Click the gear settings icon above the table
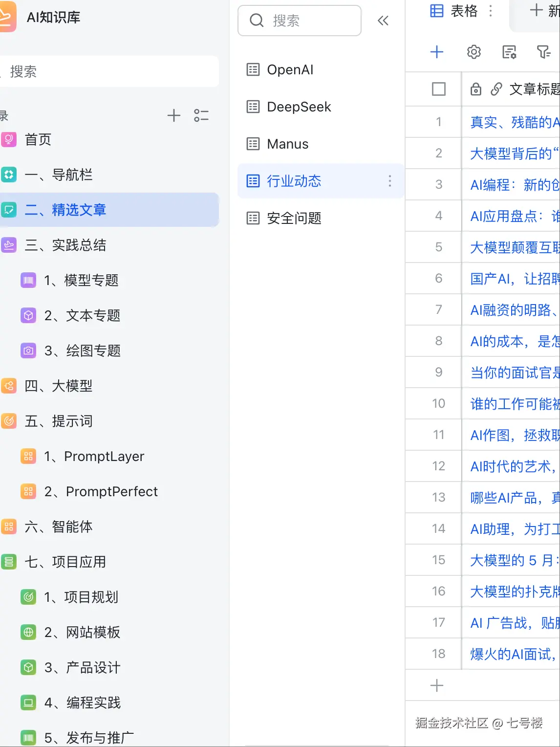This screenshot has width=560, height=747. (473, 52)
